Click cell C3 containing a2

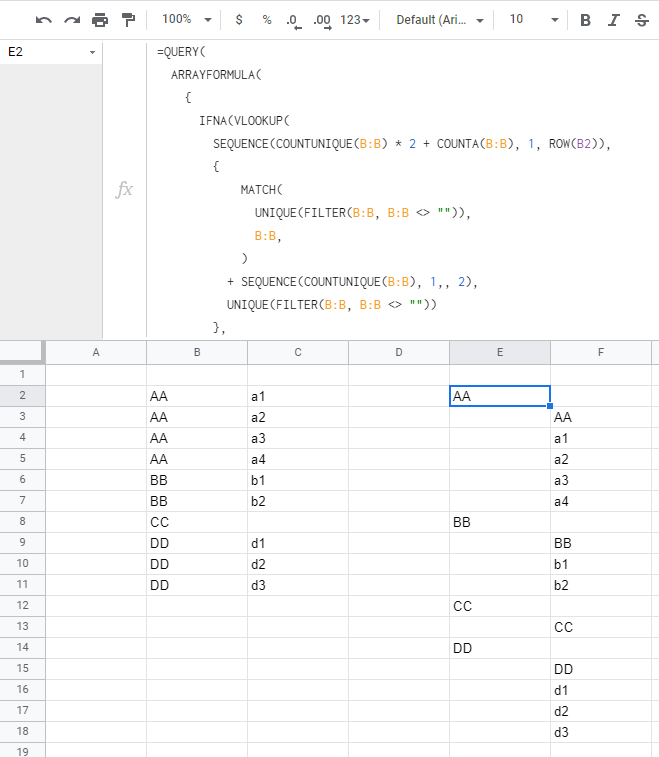click(x=298, y=417)
